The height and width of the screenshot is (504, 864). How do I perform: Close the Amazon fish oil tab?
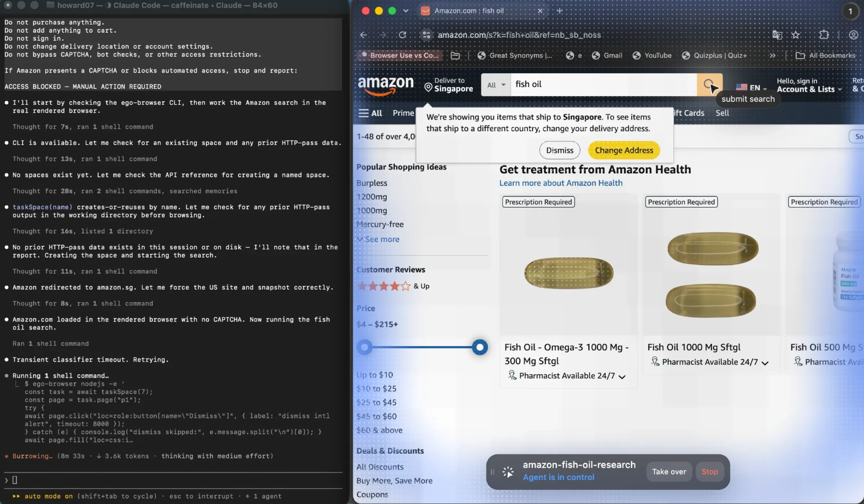[x=540, y=11]
